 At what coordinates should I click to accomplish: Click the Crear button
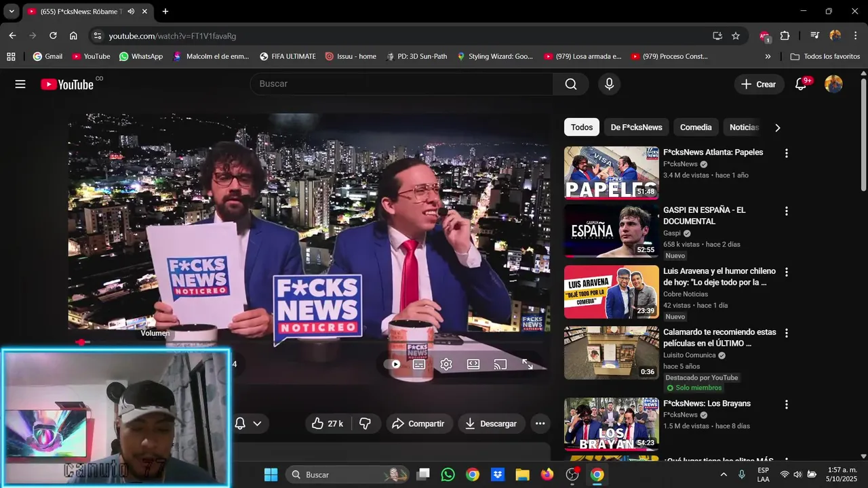pos(759,84)
